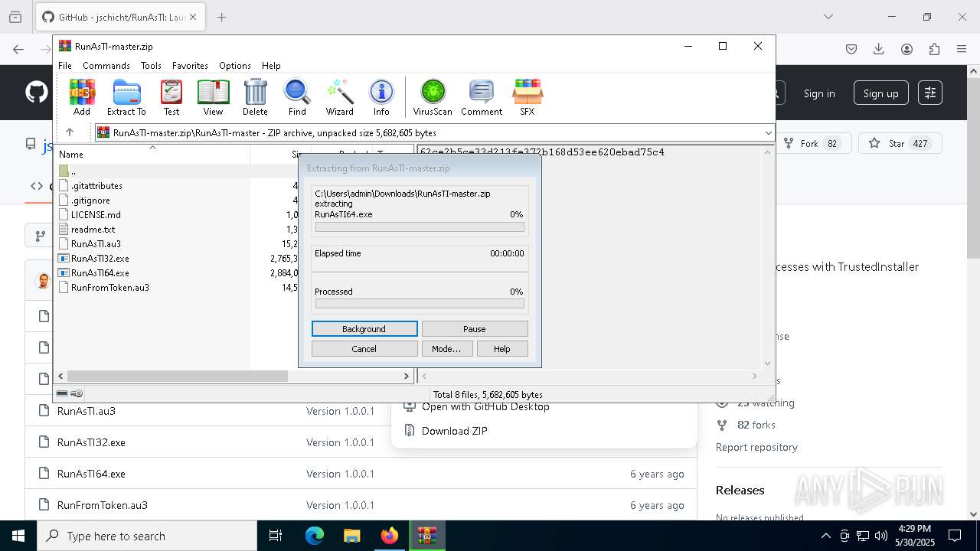Open Firefox hamburger application menu
Viewport: 980px width, 551px height.
(x=962, y=49)
